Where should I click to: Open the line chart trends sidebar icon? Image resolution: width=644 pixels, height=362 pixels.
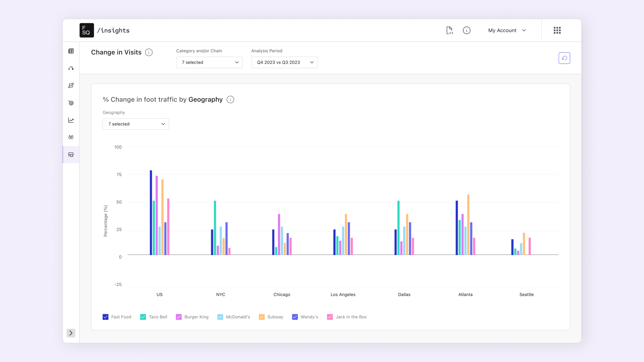(x=71, y=120)
